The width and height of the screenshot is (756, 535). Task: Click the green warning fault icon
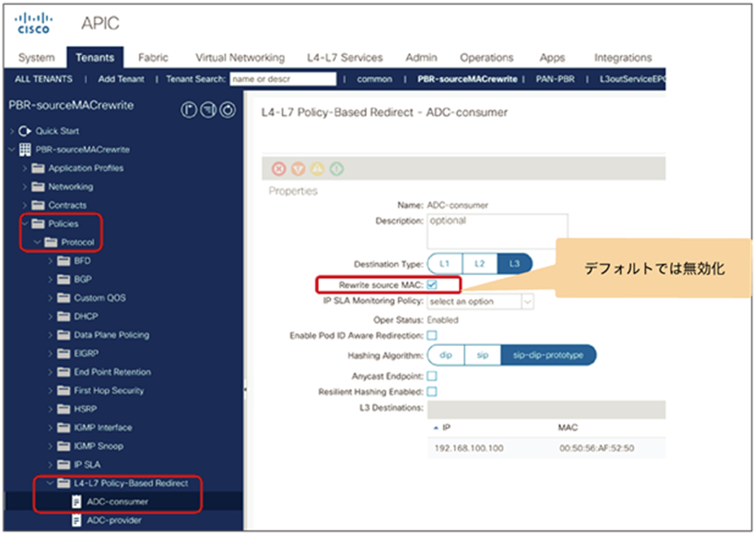(x=337, y=169)
